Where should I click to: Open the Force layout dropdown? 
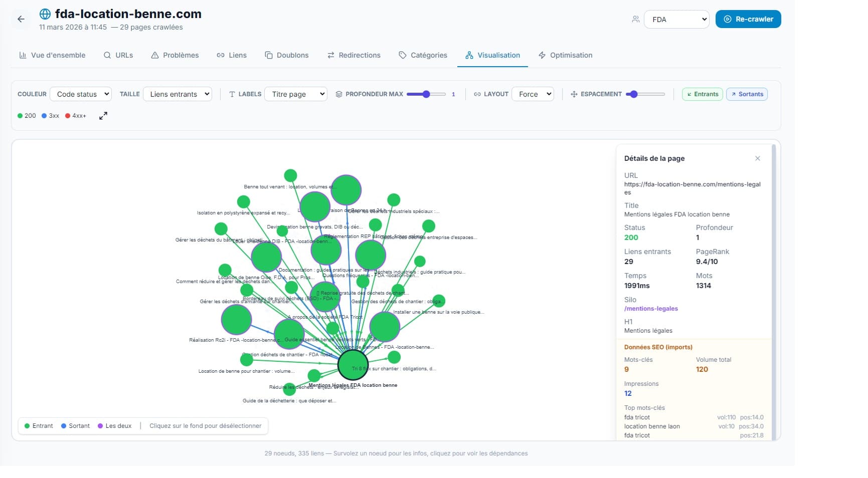[x=533, y=94]
